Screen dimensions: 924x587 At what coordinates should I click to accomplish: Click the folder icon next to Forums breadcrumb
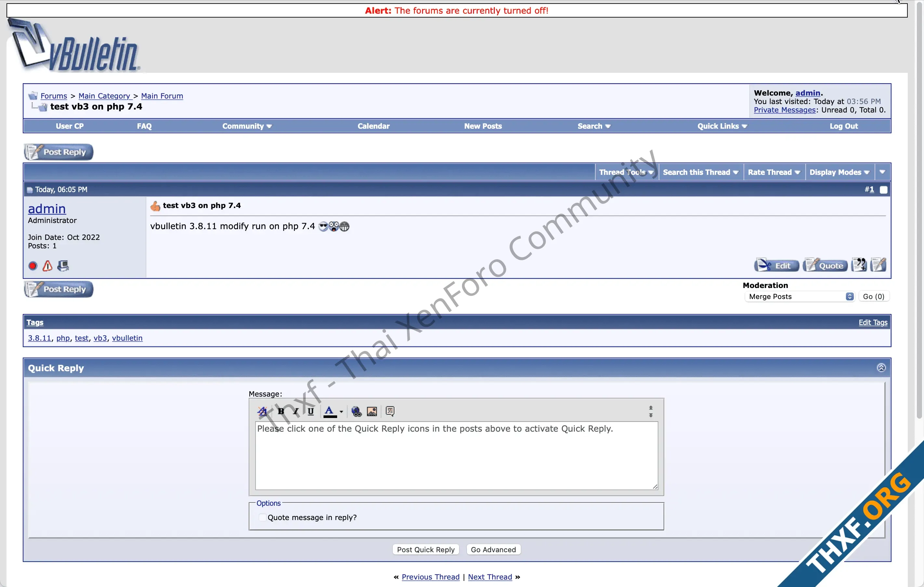(33, 96)
